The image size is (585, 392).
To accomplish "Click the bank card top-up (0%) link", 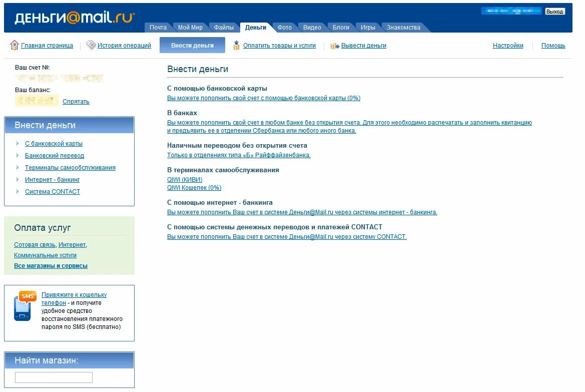I will click(264, 98).
